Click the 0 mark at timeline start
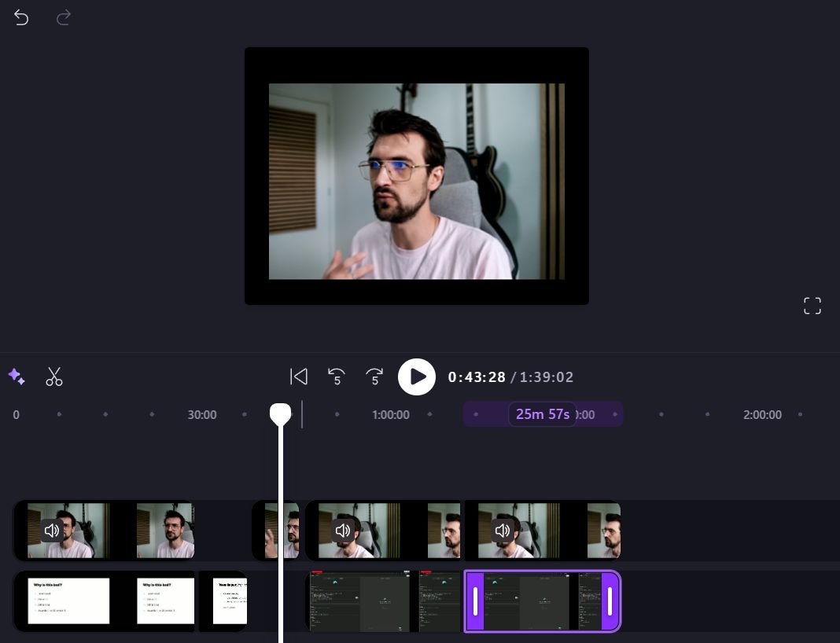 [16, 415]
